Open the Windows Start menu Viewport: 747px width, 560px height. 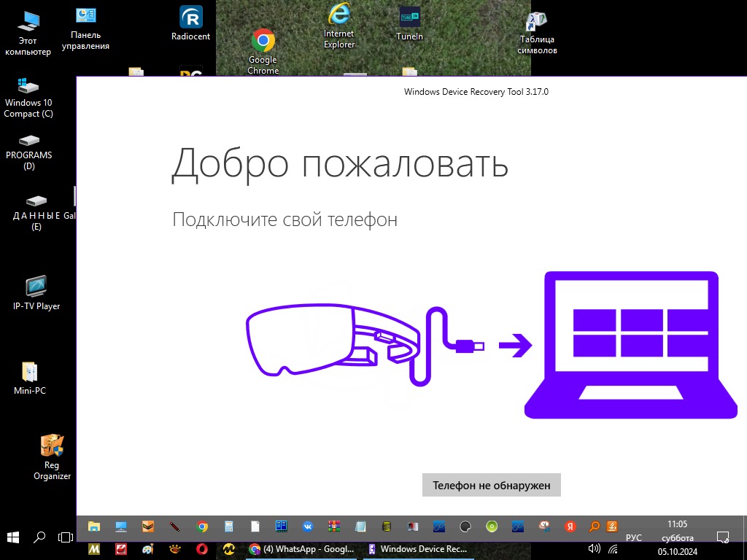pos(13,537)
